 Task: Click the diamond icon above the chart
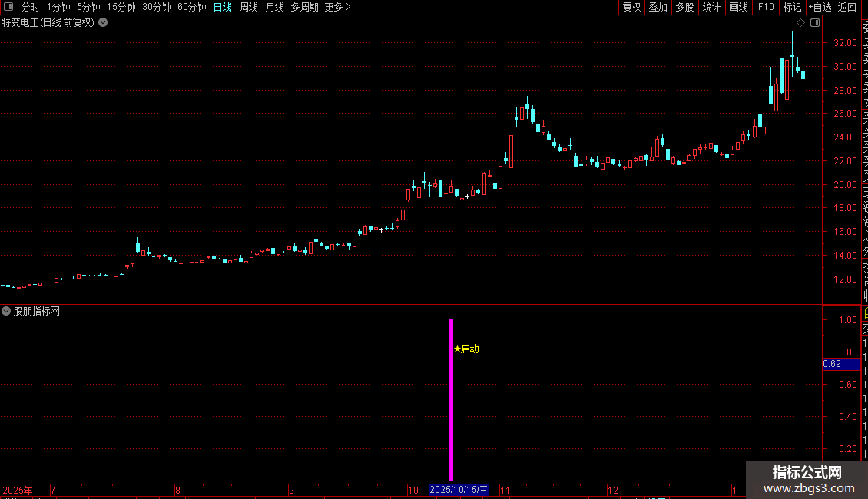(800, 23)
